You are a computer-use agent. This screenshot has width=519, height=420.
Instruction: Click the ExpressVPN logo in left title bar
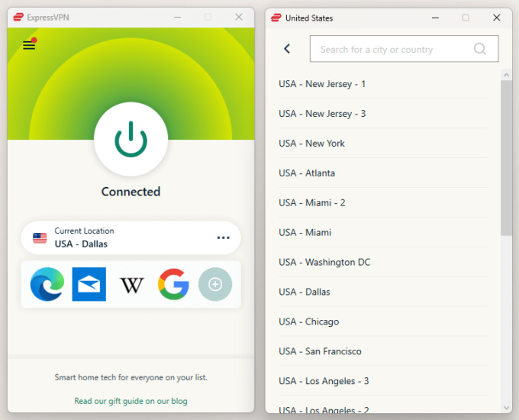[x=18, y=17]
